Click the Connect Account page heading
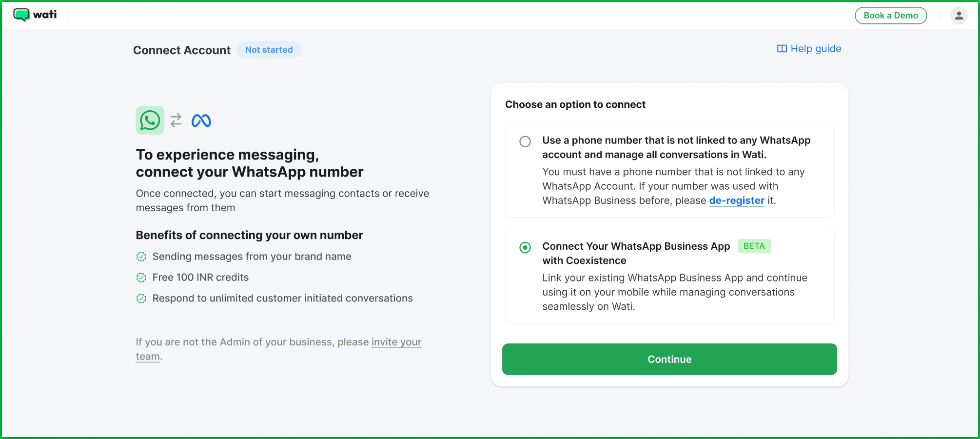The width and height of the screenshot is (980, 439). click(182, 50)
